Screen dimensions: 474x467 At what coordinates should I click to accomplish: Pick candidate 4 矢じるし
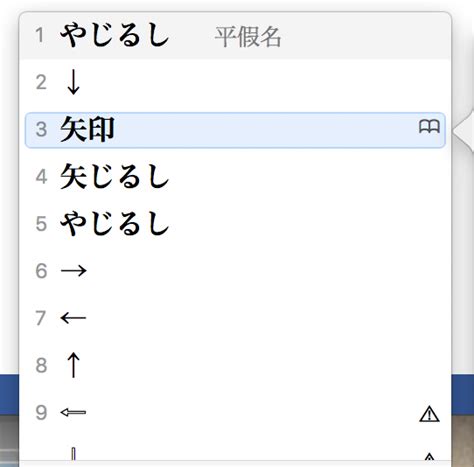pyautogui.click(x=235, y=177)
